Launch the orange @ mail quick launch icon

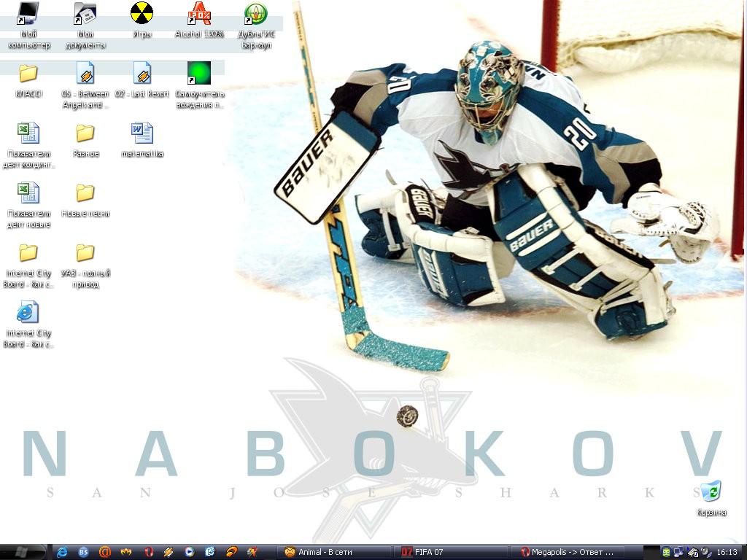click(105, 553)
